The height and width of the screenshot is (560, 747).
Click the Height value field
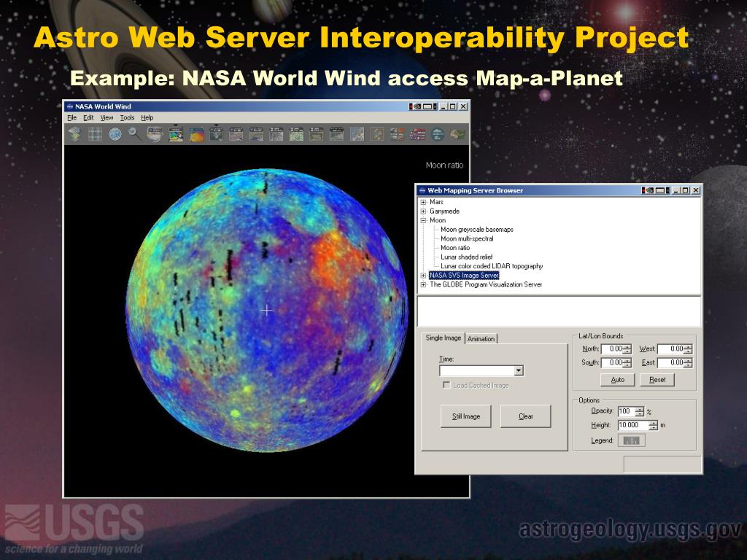coord(634,425)
